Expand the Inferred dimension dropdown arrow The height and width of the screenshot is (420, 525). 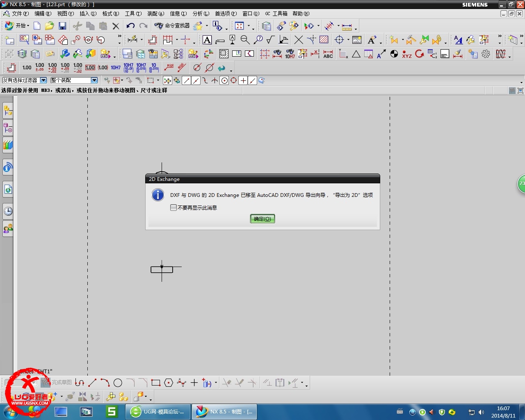(142, 40)
